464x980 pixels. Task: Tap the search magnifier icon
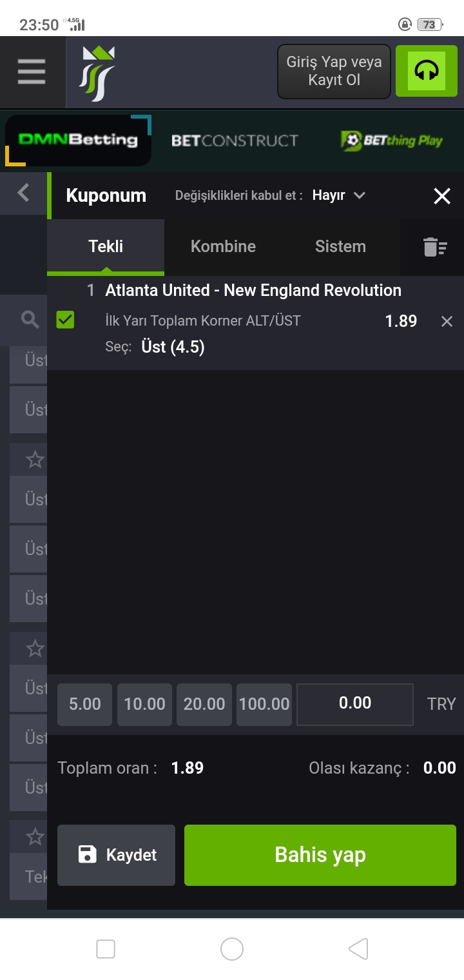[30, 319]
